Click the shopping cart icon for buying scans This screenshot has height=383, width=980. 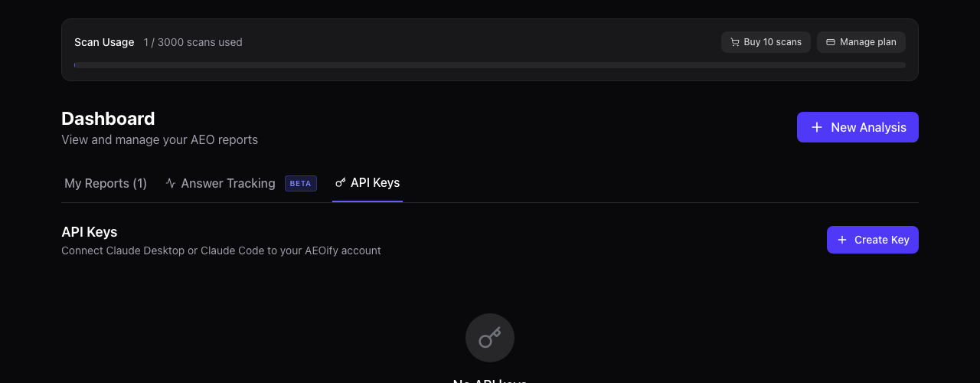[x=735, y=42]
